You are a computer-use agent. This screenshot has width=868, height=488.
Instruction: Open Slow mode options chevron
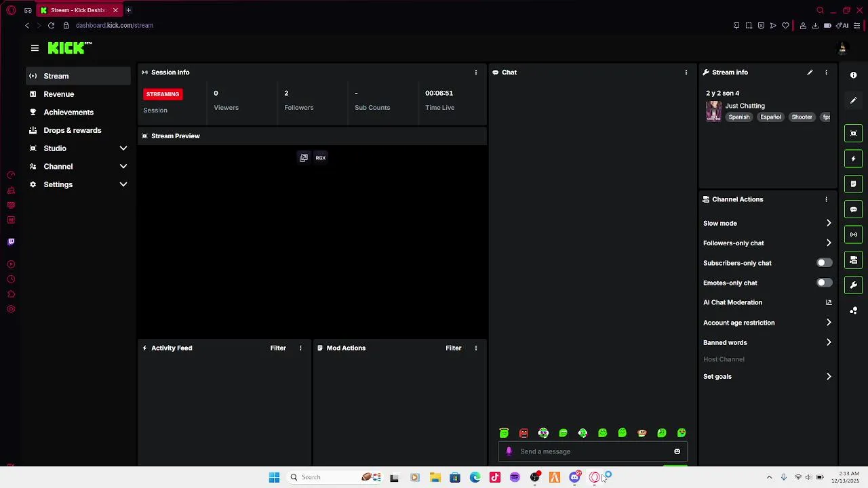click(829, 223)
